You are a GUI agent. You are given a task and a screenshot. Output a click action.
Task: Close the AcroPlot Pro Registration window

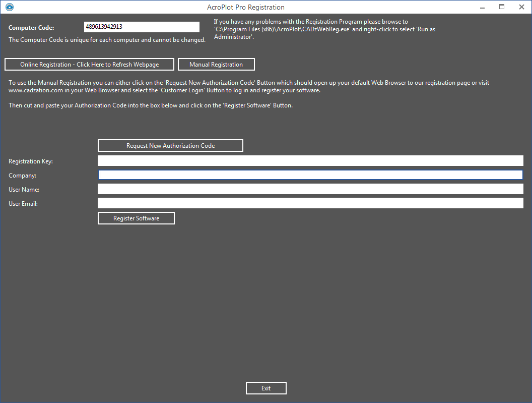pos(521,7)
